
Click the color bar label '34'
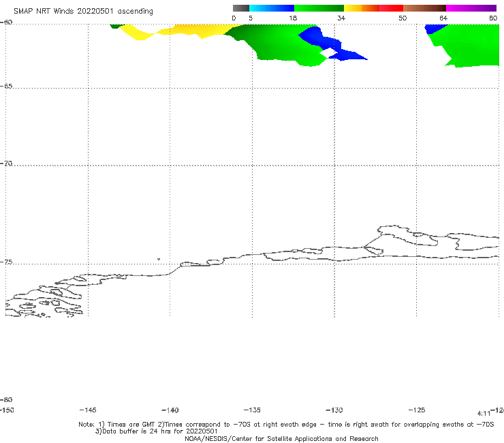point(341,18)
